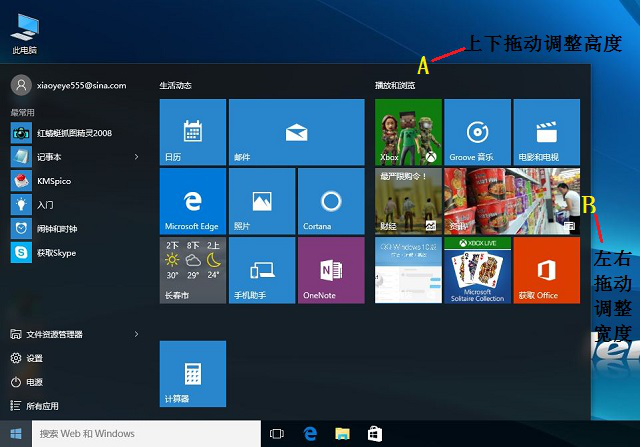
Task: Open Edge from the taskbar
Action: click(x=310, y=434)
